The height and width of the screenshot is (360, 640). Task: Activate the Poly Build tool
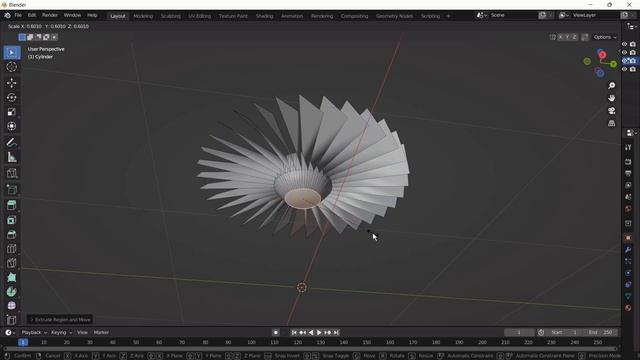point(12,278)
